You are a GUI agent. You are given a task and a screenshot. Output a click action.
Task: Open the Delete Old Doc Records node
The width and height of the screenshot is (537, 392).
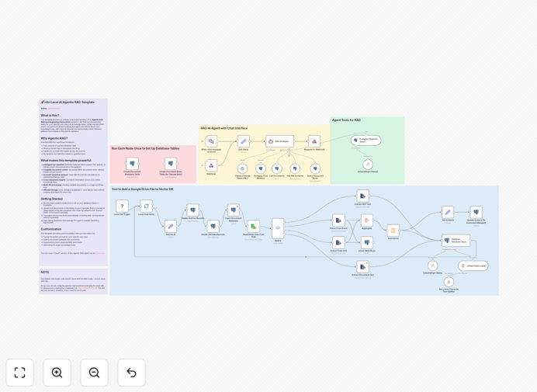click(x=192, y=210)
